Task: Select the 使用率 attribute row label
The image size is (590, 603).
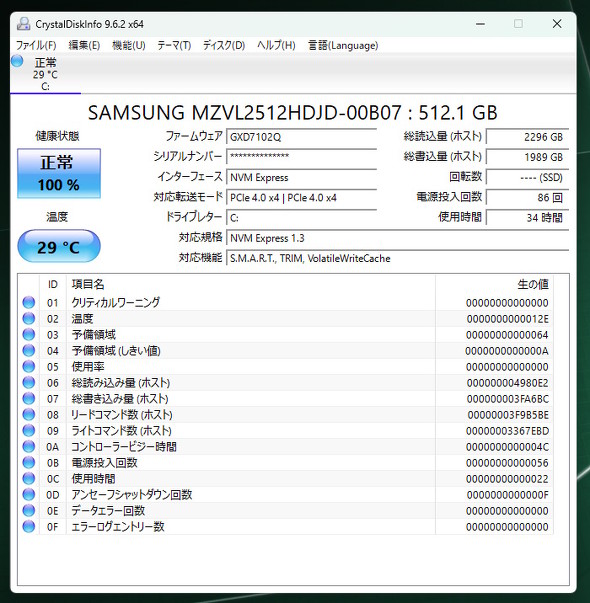Action: [88, 367]
